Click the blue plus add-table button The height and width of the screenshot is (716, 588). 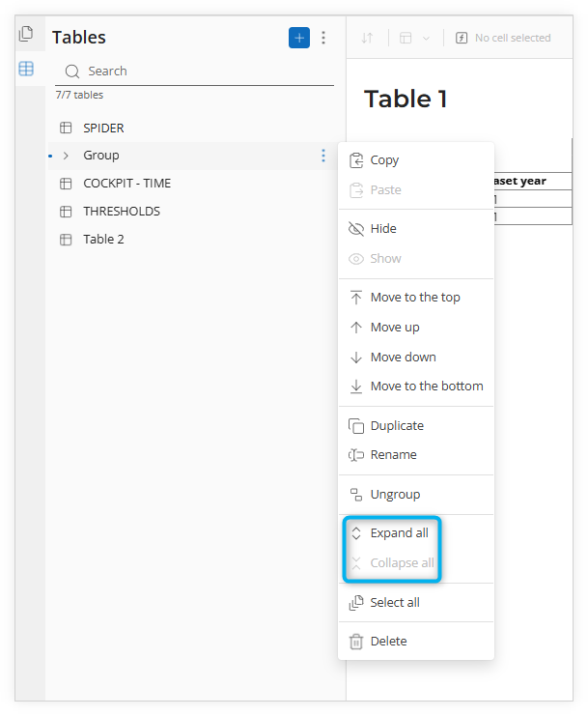click(x=298, y=38)
